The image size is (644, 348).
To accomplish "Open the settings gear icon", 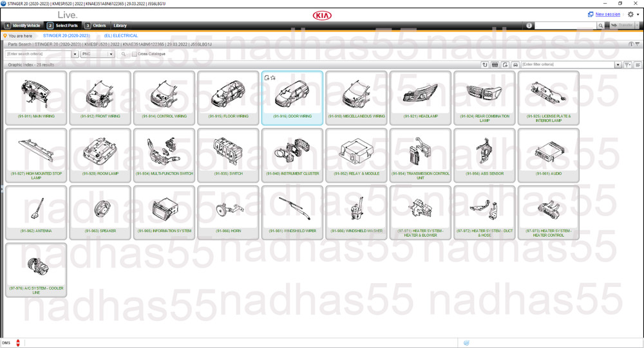I will (630, 14).
